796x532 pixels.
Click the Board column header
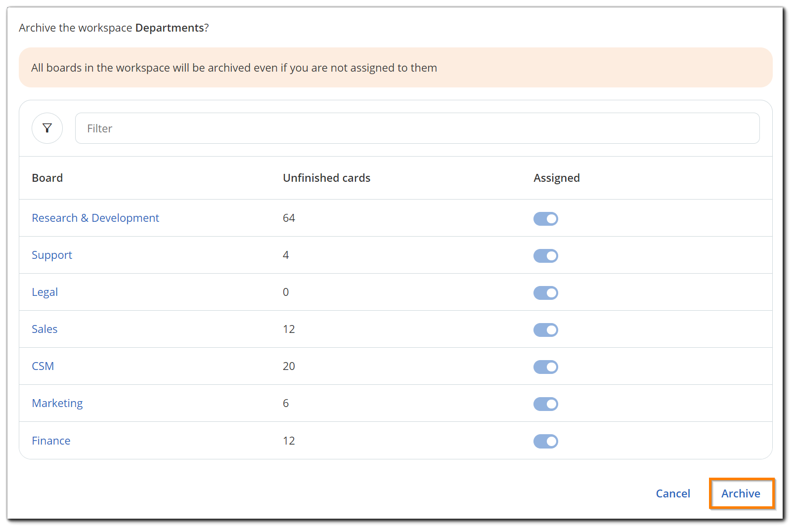tap(47, 178)
